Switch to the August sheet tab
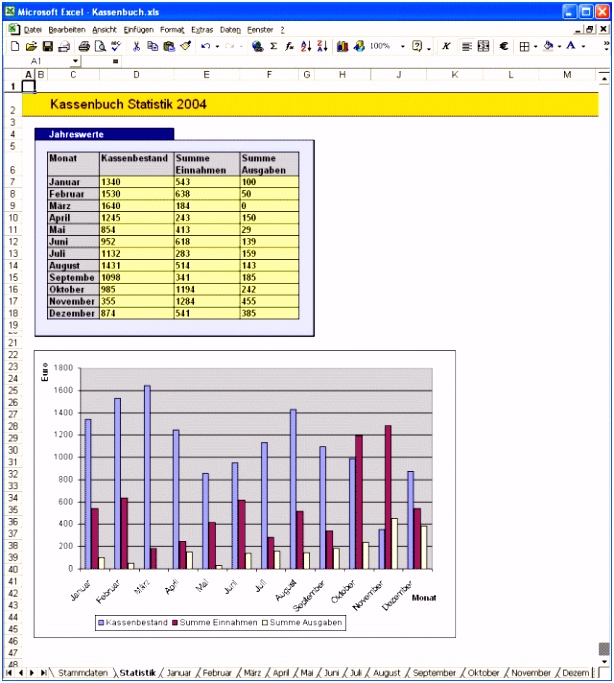 click(387, 673)
